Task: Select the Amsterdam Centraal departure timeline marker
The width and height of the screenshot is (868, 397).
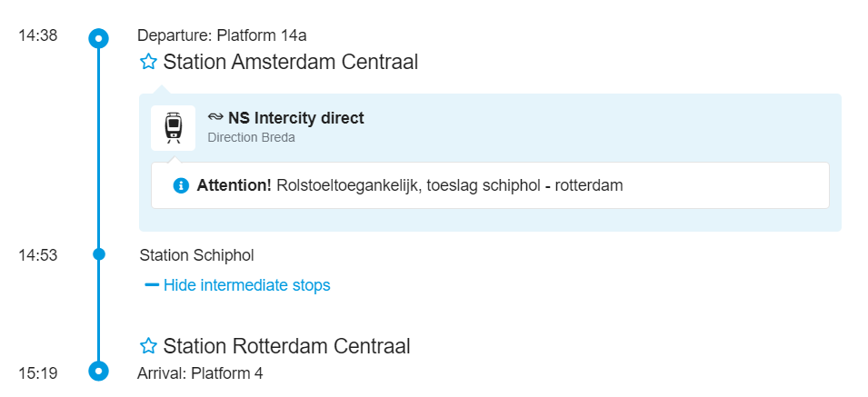Action: point(98,38)
